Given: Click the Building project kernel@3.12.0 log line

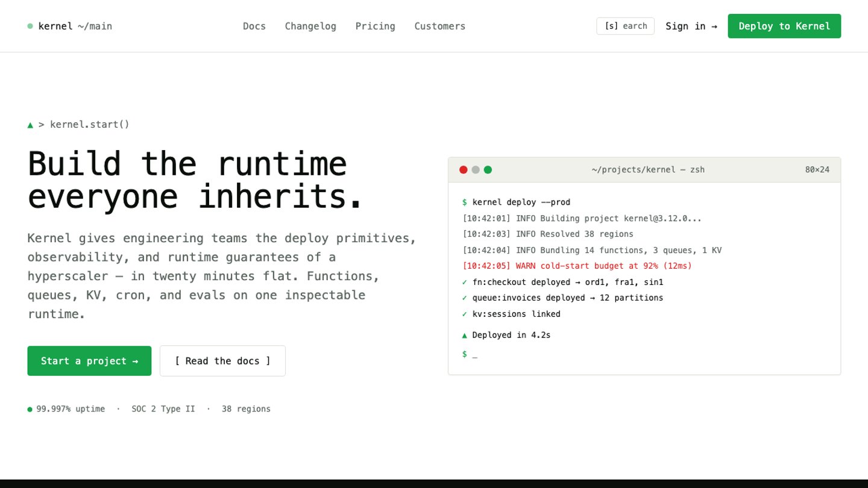Looking at the screenshot, I should [x=582, y=218].
